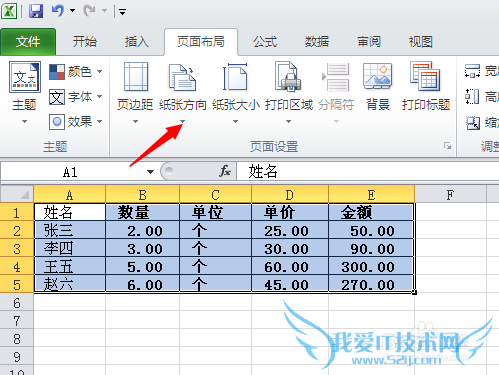This screenshot has height=375, width=499.
Task: Expand the 页边距 dropdown arrow
Action: tap(135, 121)
